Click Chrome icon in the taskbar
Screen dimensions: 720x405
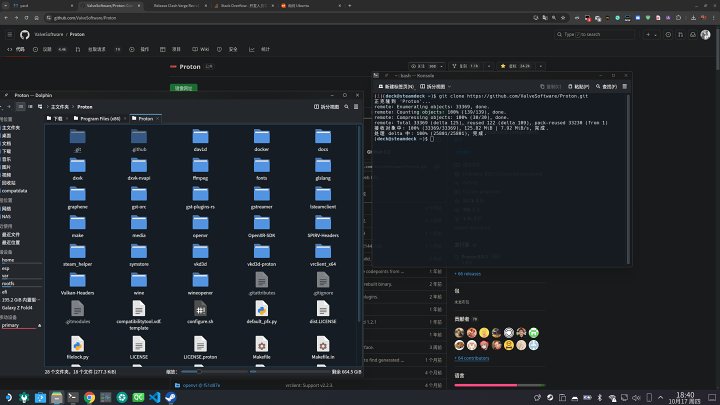[x=90, y=396]
